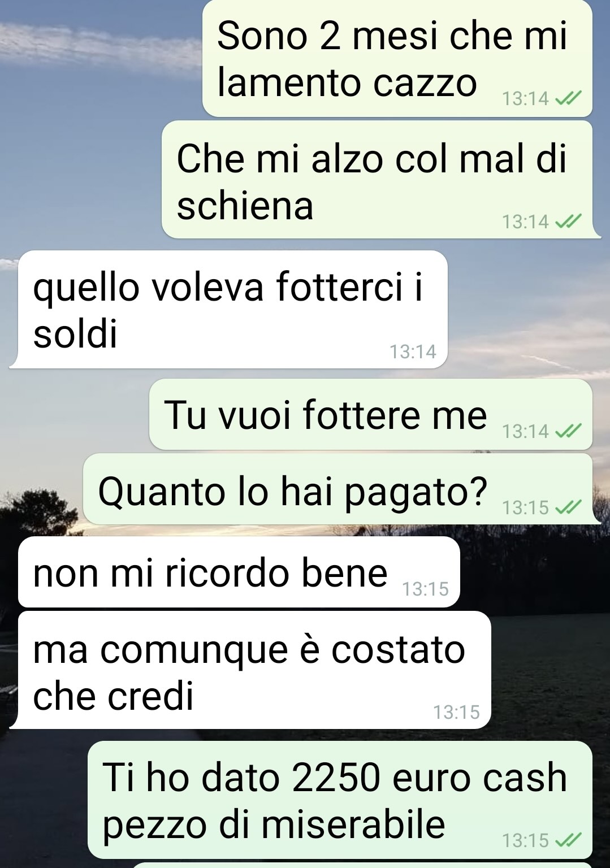The height and width of the screenshot is (868, 610).
Task: Click read checkmarks on '2250 euro cash' message
Action: click(568, 841)
